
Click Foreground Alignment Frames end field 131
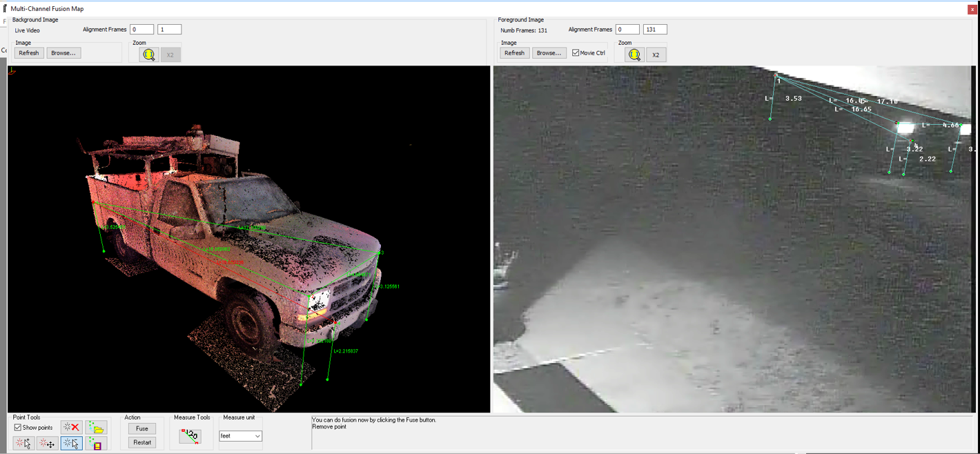coord(654,30)
